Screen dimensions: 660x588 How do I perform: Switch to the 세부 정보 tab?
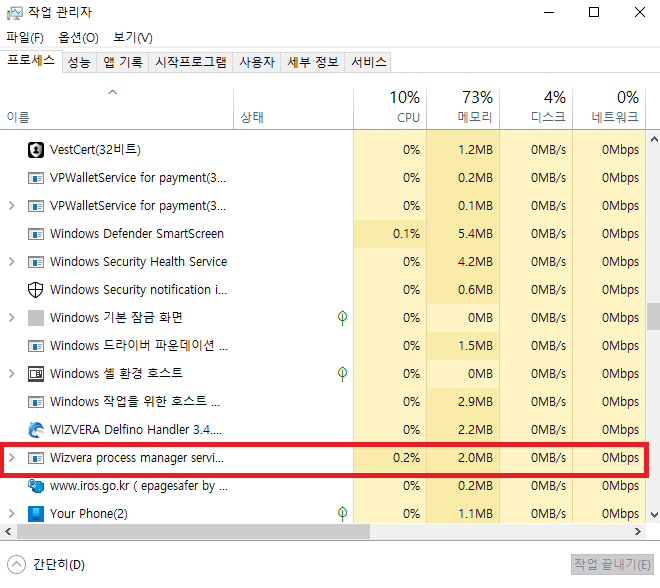tap(313, 63)
